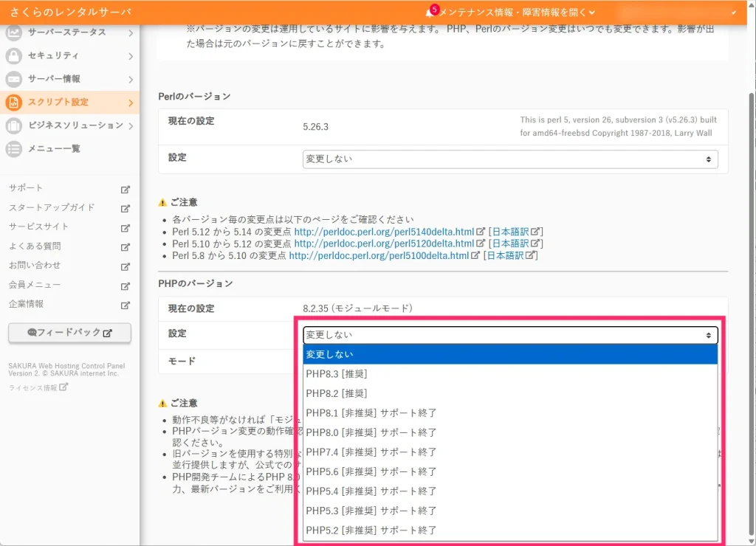Image resolution: width=756 pixels, height=546 pixels.
Task: Select PHP5.3 [非推奨] サポート終了 option
Action: pos(510,511)
